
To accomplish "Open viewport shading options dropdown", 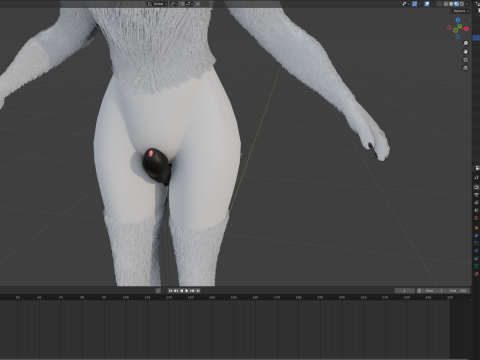I will (x=467, y=4).
